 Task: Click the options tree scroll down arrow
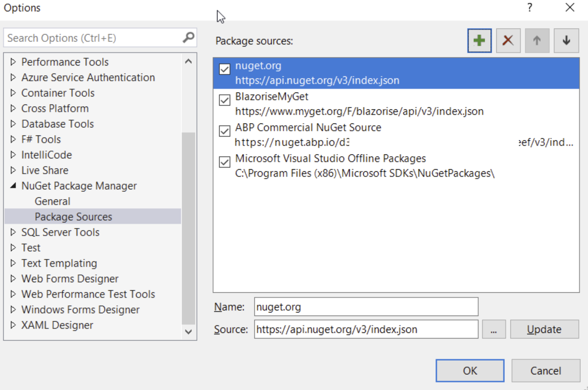pyautogui.click(x=188, y=332)
